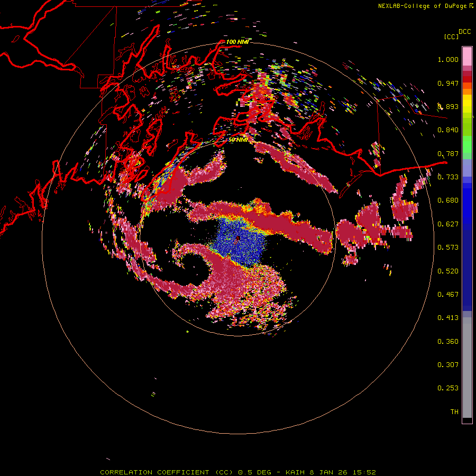This screenshot has height=476, width=476.
Task: Select the 0.573 legend value
Action: 448,248
